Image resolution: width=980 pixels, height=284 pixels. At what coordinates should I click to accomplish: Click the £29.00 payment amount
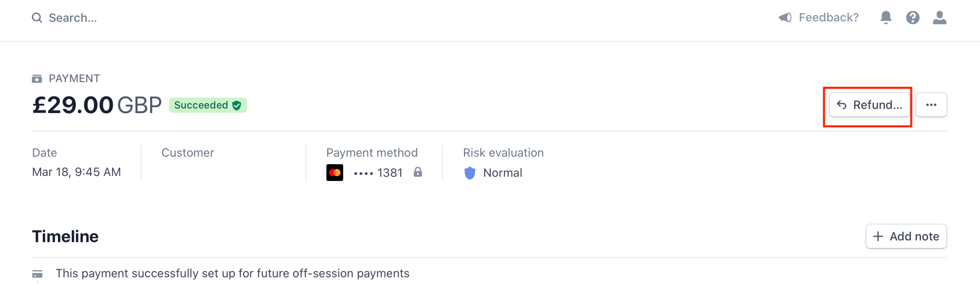click(x=73, y=105)
